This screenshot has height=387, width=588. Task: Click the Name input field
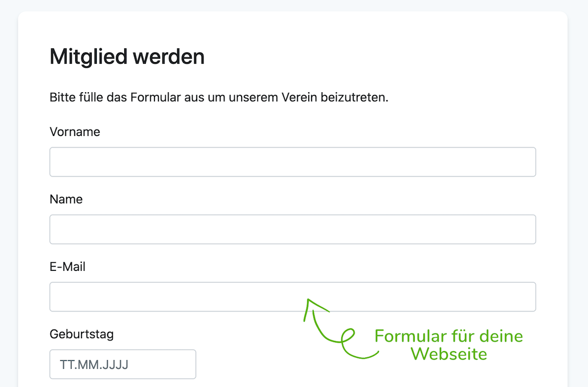tap(292, 229)
